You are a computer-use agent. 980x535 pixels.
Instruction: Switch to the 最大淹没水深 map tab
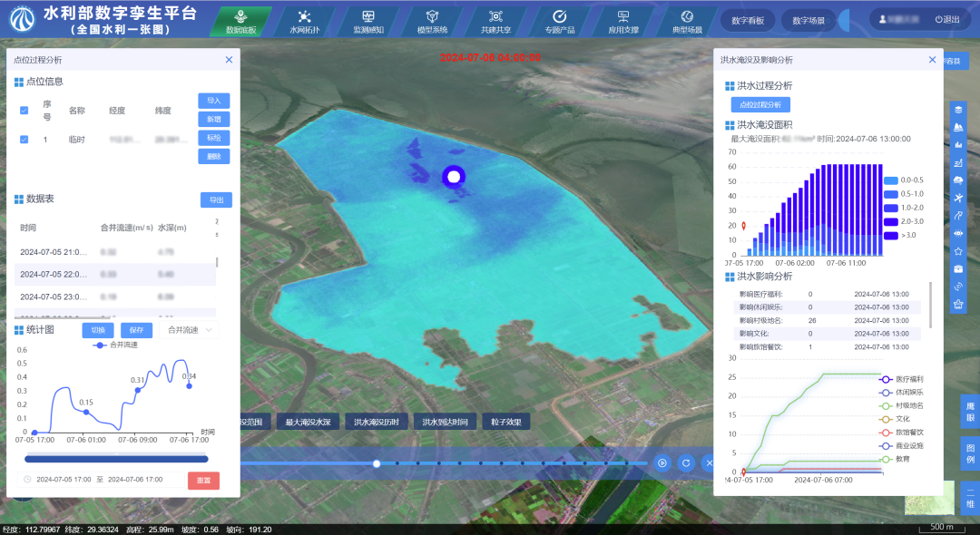(x=309, y=422)
